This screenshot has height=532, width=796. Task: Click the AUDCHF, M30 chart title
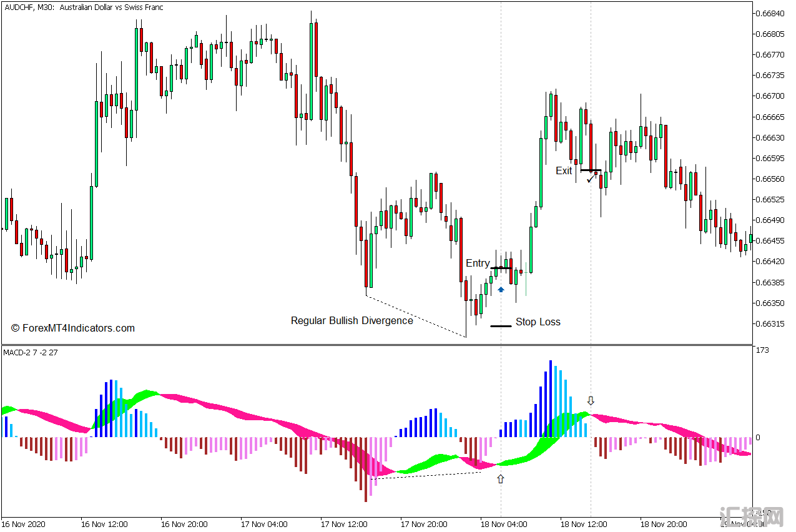point(84,7)
